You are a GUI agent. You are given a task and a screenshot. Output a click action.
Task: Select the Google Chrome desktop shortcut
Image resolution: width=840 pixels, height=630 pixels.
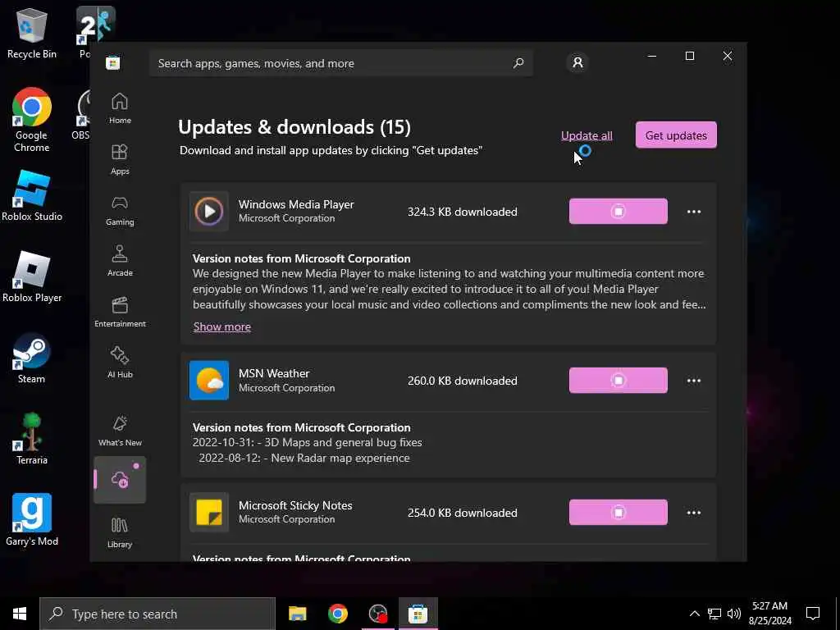[32, 120]
